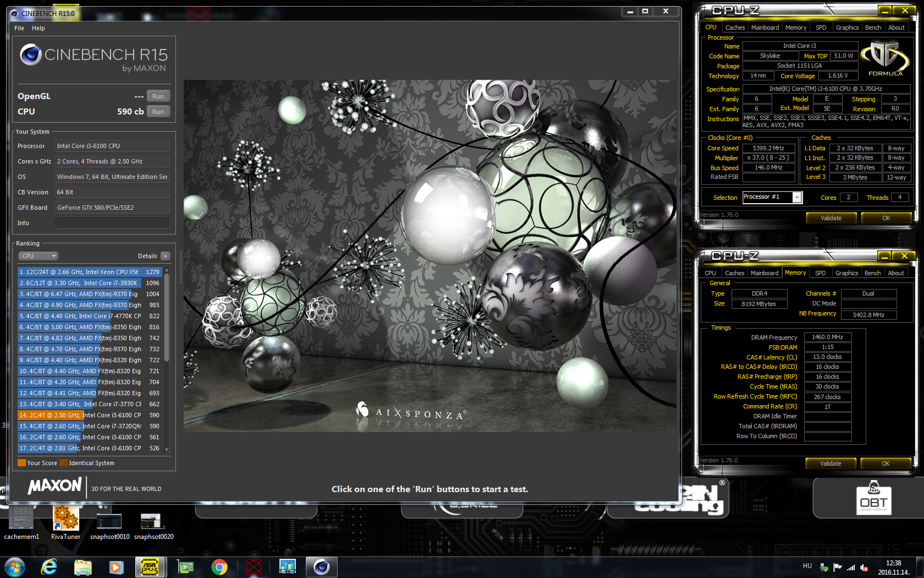The width and height of the screenshot is (924, 578).
Task: Switch to Mainboard tab in upper CPU-Z
Action: pos(765,28)
